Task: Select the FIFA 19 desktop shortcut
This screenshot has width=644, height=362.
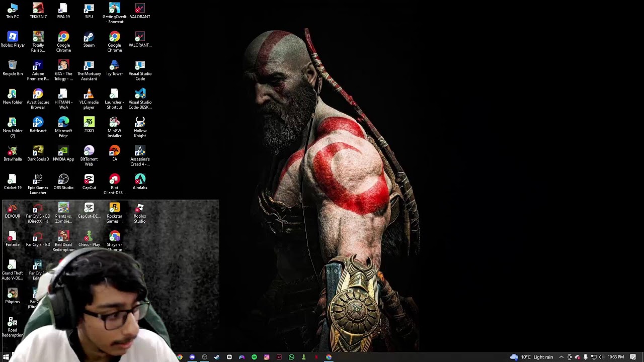Action: point(63,11)
